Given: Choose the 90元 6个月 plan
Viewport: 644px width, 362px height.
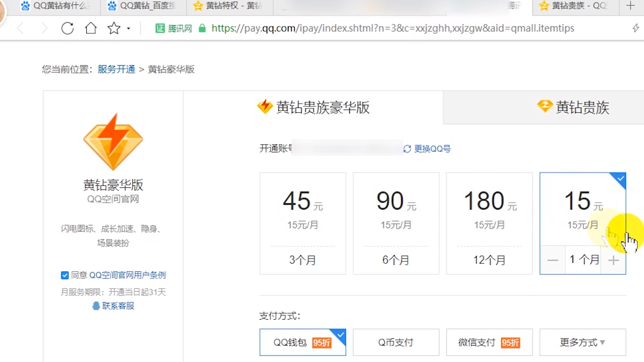Looking at the screenshot, I should pos(396,223).
